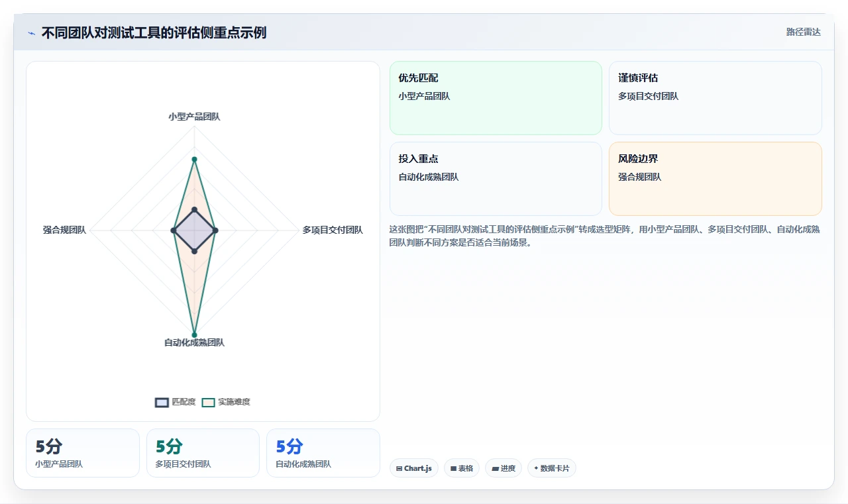This screenshot has height=504, width=848.
Task: Click the description paragraph under the cards
Action: (605, 236)
